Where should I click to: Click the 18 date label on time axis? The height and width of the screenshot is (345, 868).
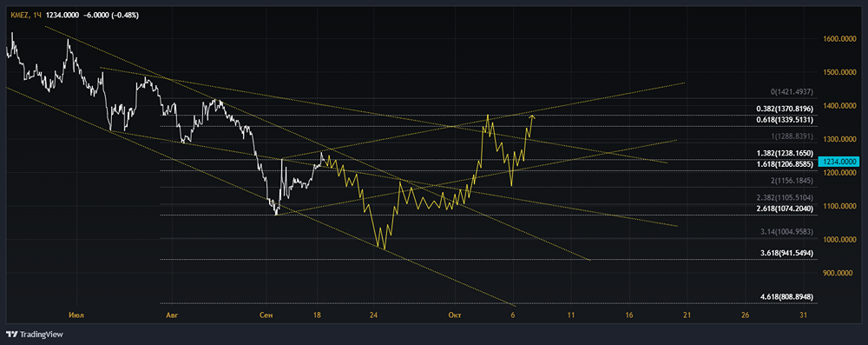[317, 315]
